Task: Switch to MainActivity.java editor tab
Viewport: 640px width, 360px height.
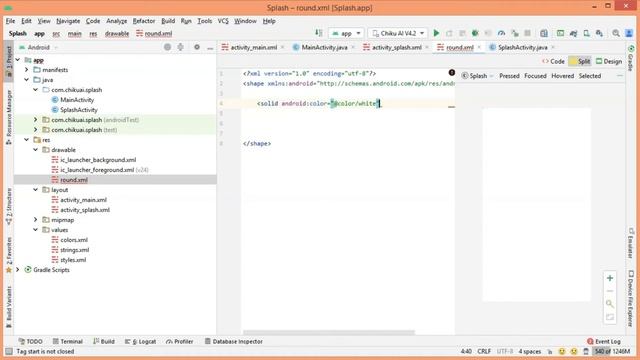Action: click(324, 47)
